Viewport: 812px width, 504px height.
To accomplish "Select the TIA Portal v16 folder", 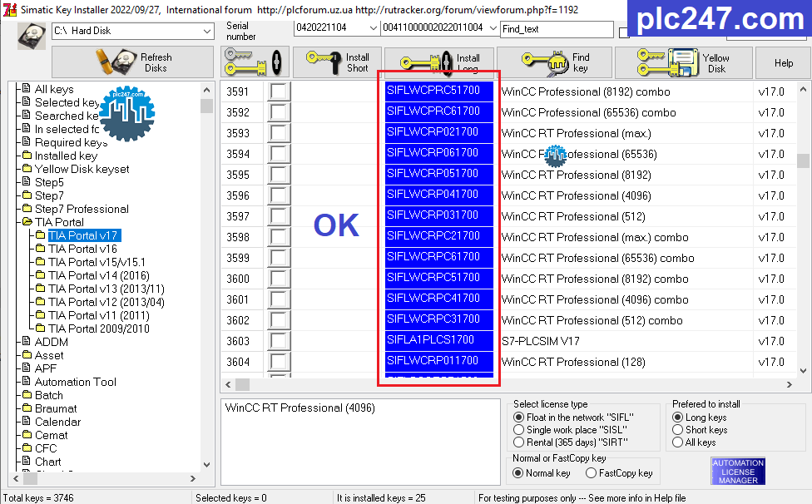I will pos(83,249).
